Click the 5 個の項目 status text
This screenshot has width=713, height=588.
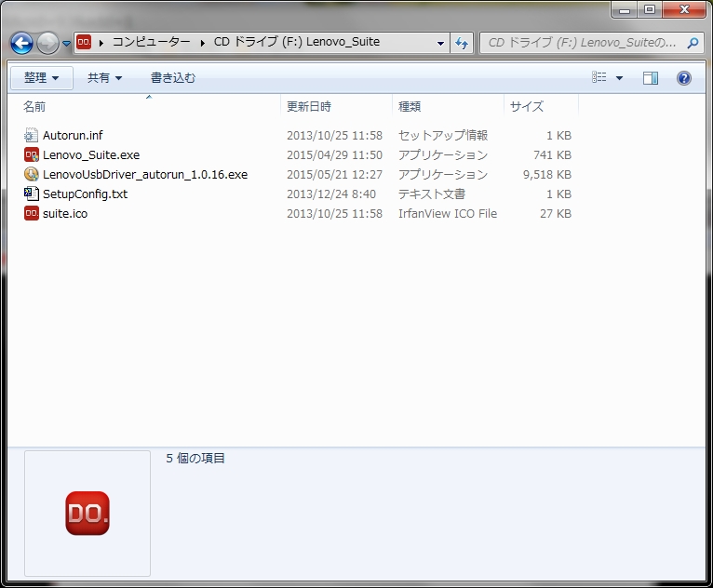click(195, 458)
